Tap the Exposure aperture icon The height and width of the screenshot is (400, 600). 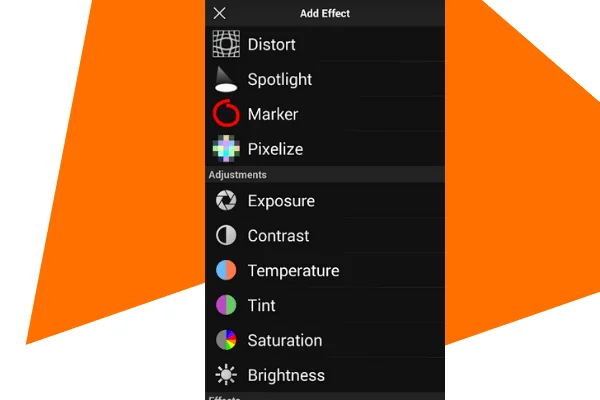click(x=226, y=201)
